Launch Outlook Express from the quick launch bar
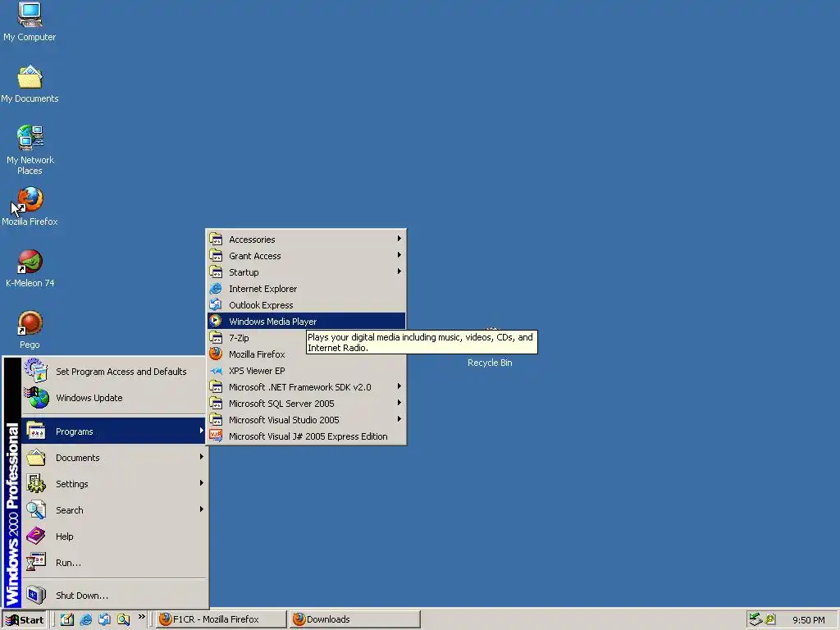The image size is (840, 630). point(104,619)
